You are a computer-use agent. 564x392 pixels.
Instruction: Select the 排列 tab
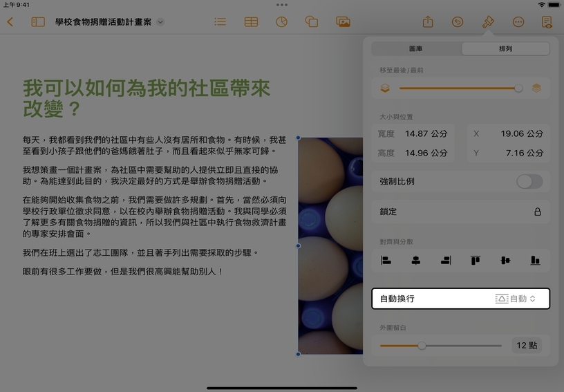point(505,49)
